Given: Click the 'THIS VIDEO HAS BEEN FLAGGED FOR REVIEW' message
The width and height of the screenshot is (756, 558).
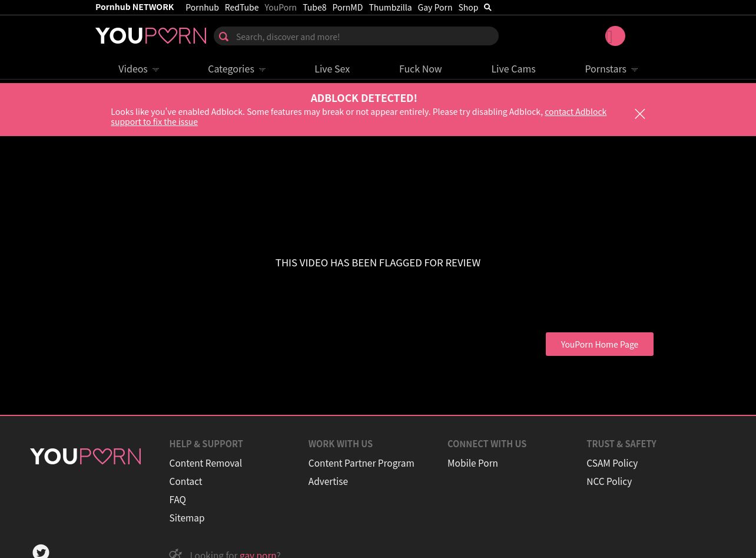Looking at the screenshot, I should coord(378,263).
